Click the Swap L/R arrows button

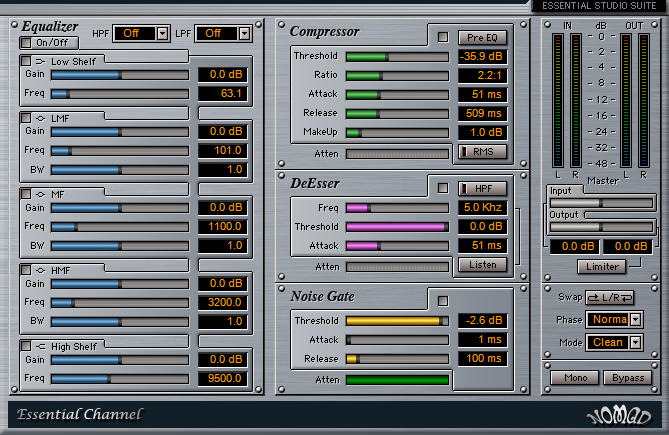click(610, 298)
